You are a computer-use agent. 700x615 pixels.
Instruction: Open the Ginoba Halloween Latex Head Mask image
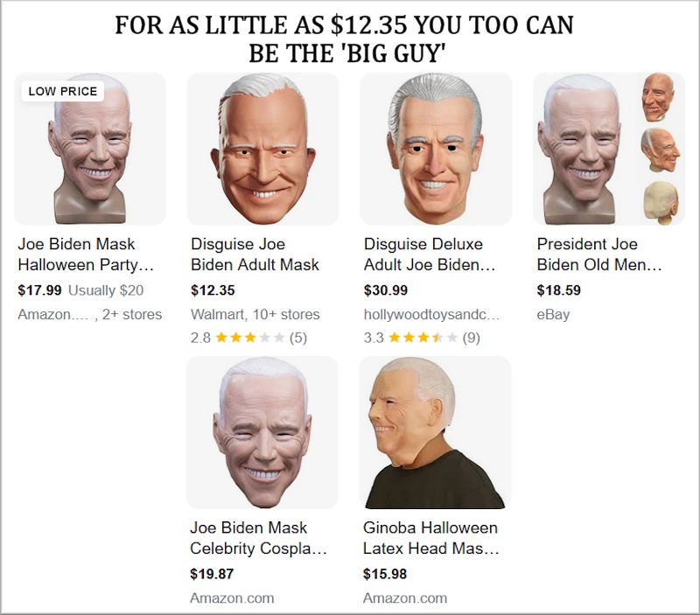click(x=435, y=432)
